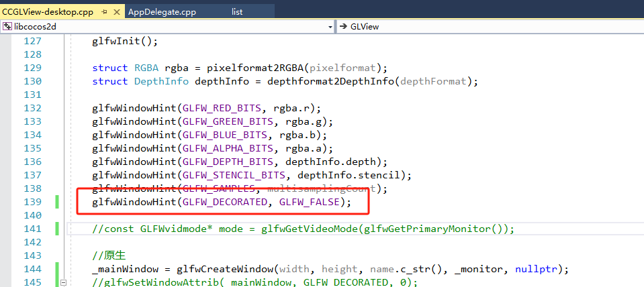This screenshot has width=644, height=287.
Task: Close the CCGLView-desktop.cpp tab
Action: [117, 12]
